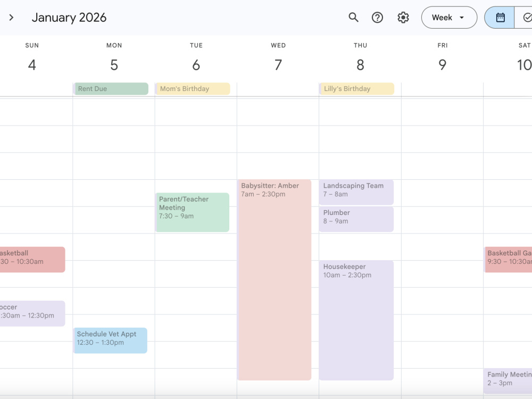Select Sunday 4 date header
Screen dimensions: 532x399
[32, 65]
